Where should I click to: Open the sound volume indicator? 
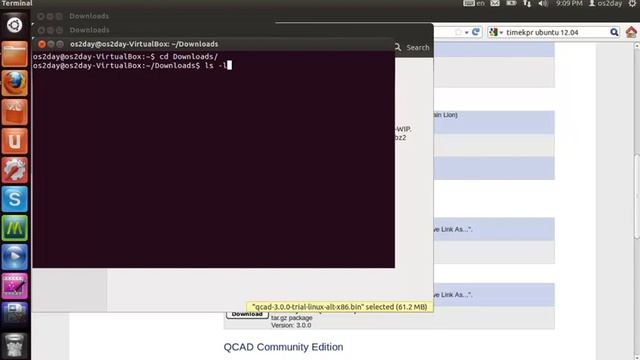pyautogui.click(x=543, y=3)
